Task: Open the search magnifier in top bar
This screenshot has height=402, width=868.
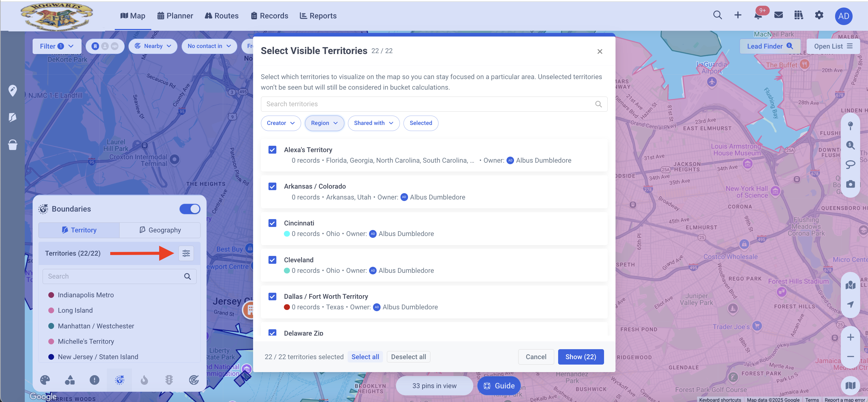Action: (717, 15)
